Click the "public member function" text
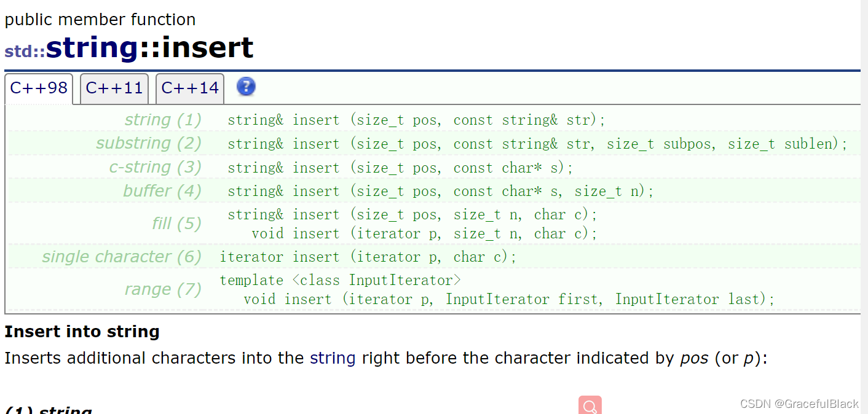Image resolution: width=868 pixels, height=414 pixels. coord(100,20)
